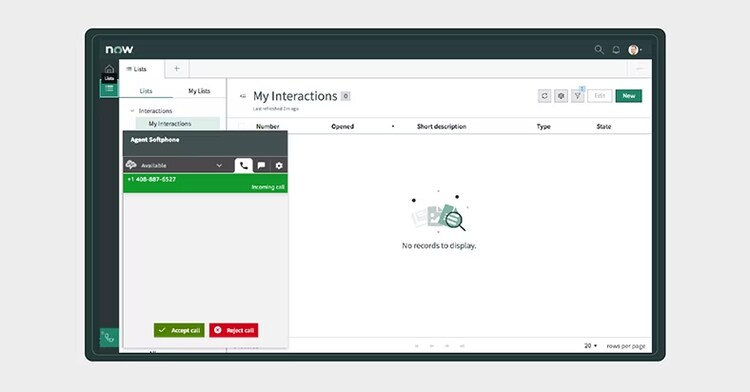Image resolution: width=750 pixels, height=392 pixels.
Task: Click the incoming call number +1 408-887-6527
Action: [152, 179]
